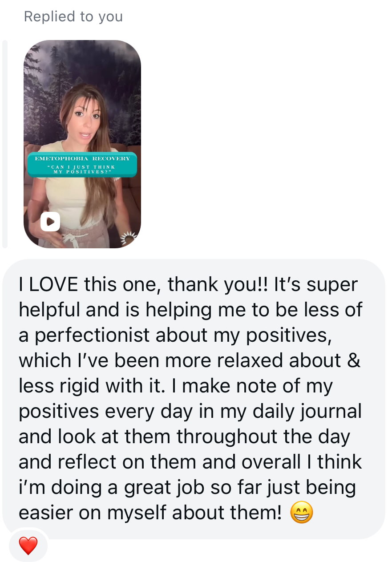Image resolution: width=392 pixels, height=562 pixels.
Task: Click the gray reply indicator bar beside the thumbnail
Action: coord(5,144)
